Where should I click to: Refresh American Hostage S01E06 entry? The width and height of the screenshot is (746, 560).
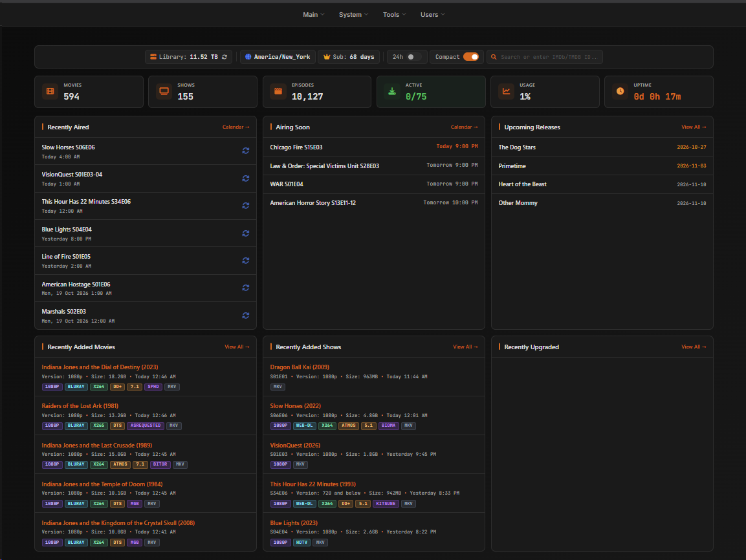click(x=245, y=288)
